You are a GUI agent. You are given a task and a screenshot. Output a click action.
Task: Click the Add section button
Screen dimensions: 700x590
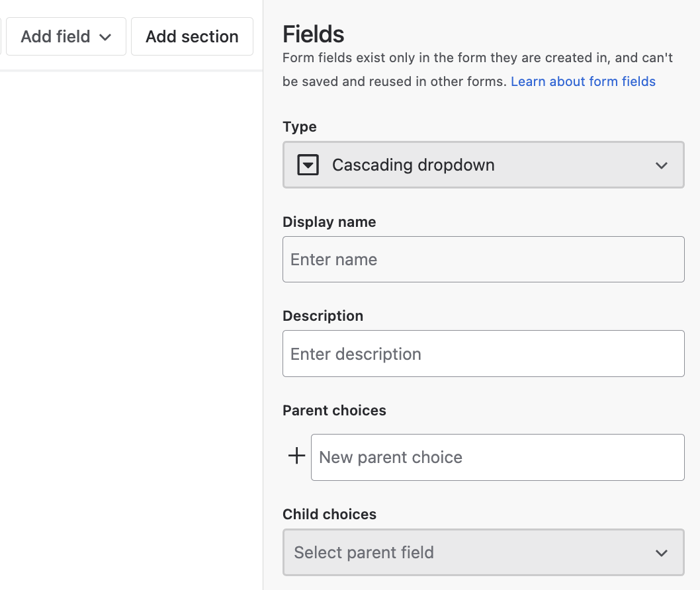[x=192, y=36]
